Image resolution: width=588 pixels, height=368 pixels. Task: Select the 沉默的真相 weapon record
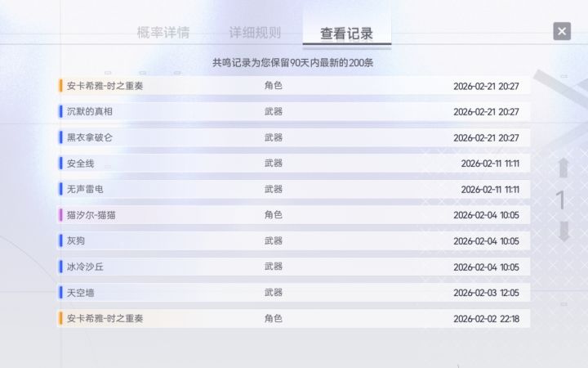(294, 111)
